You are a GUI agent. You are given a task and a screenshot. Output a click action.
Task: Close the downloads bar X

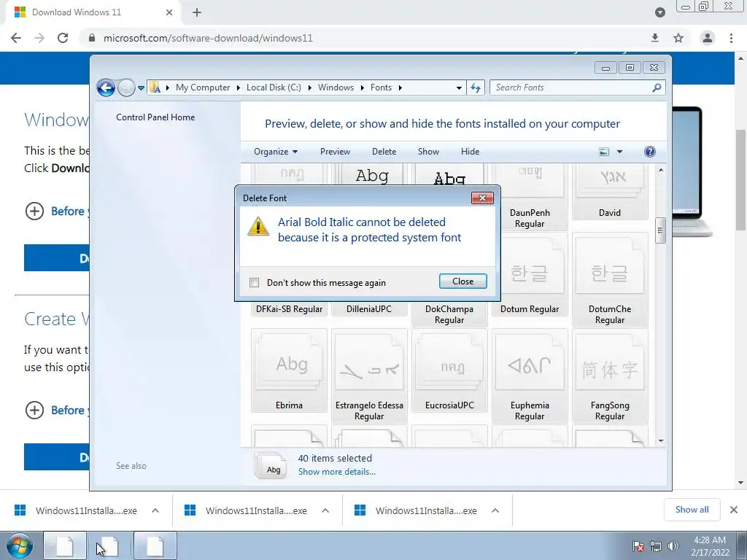[x=734, y=510]
